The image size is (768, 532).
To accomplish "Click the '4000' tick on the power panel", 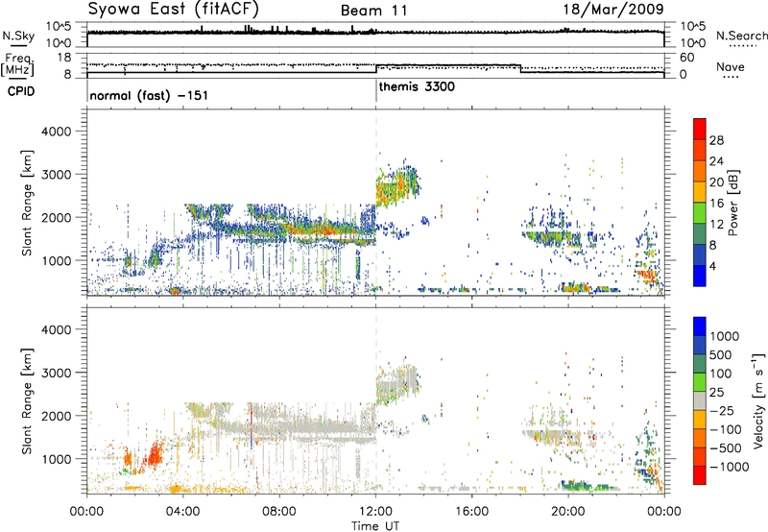I will point(57,132).
